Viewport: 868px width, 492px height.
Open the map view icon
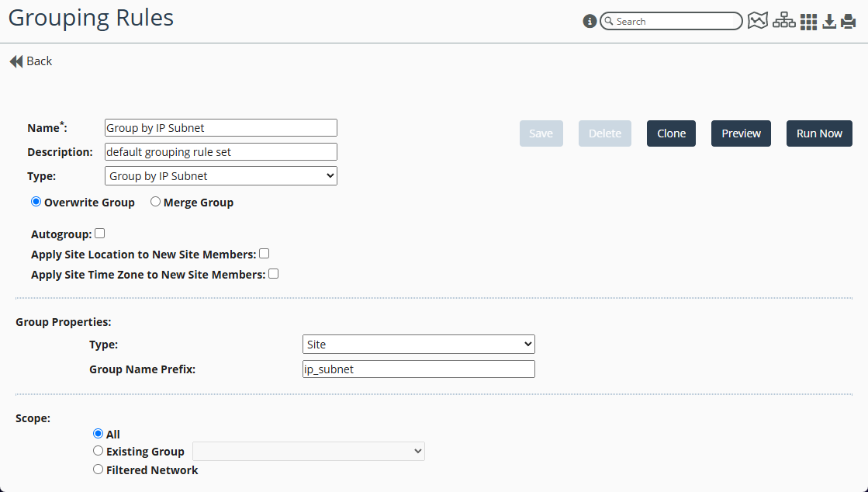point(757,22)
